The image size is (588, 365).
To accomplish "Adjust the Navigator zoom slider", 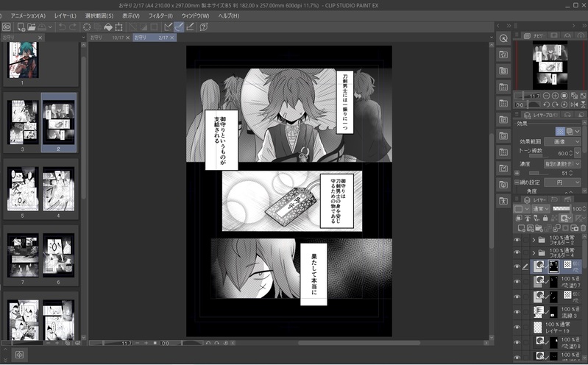I will tap(528, 96).
